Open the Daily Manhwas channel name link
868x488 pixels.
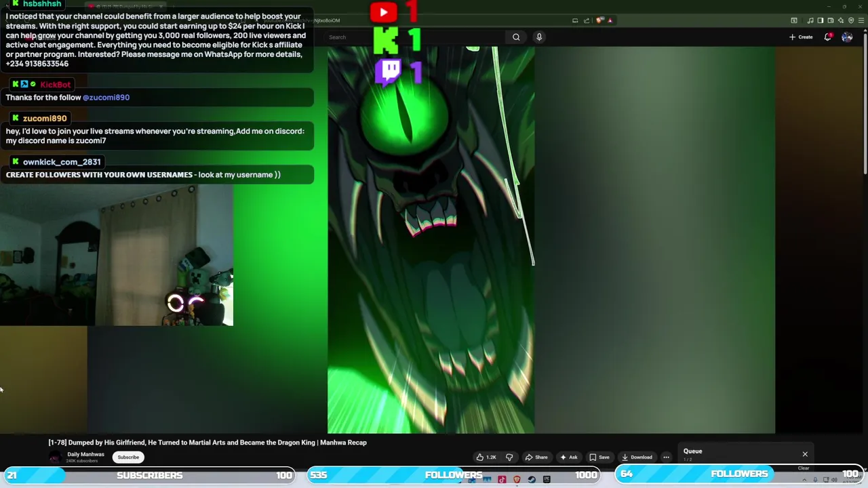85,455
